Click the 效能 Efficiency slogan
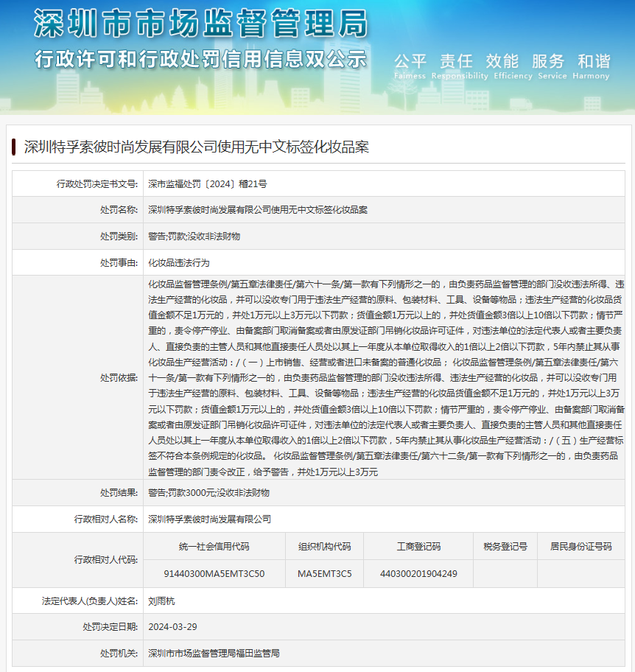Viewport: 635px width, 672px height. [513, 66]
